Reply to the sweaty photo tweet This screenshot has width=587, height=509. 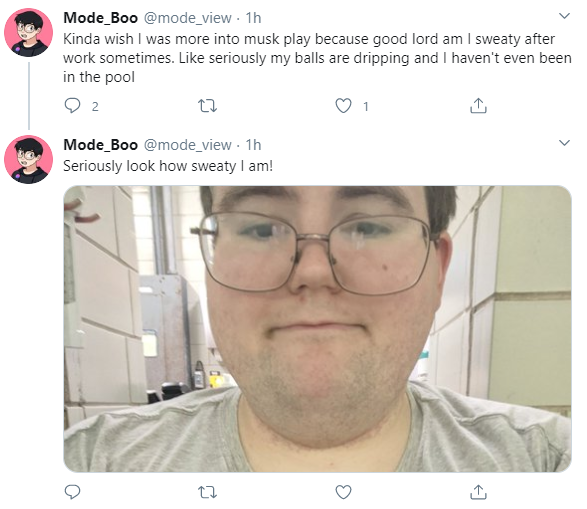(72, 492)
